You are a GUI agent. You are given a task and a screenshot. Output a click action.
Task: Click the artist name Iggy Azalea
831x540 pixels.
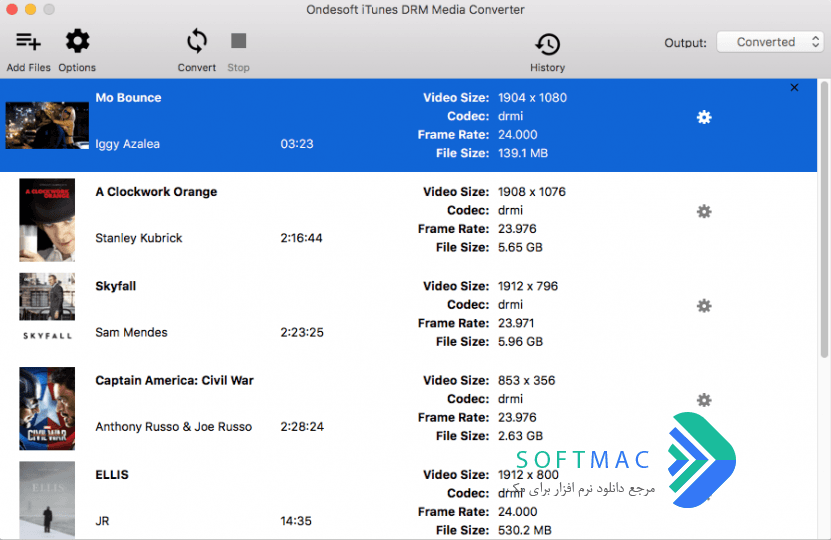pos(127,144)
